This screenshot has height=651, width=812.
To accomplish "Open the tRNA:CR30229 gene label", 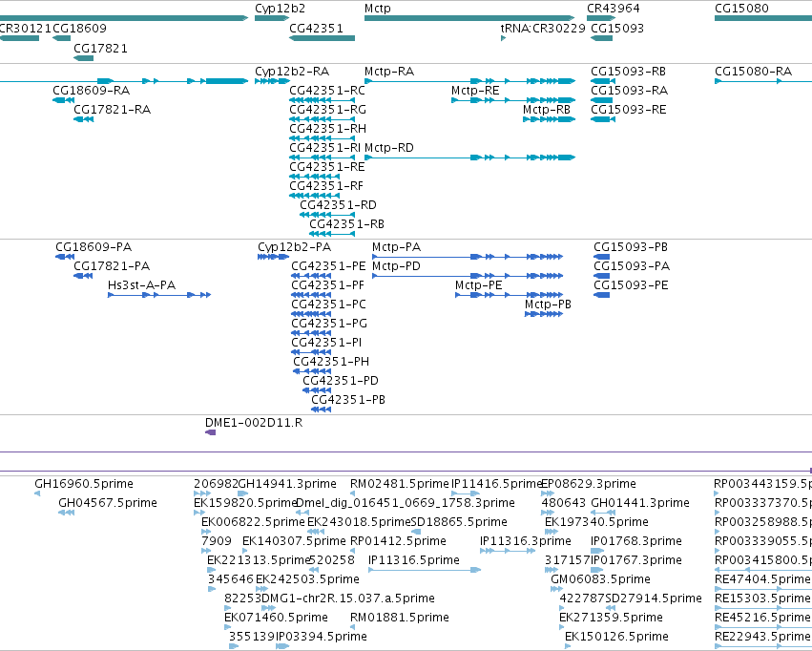I will [543, 28].
